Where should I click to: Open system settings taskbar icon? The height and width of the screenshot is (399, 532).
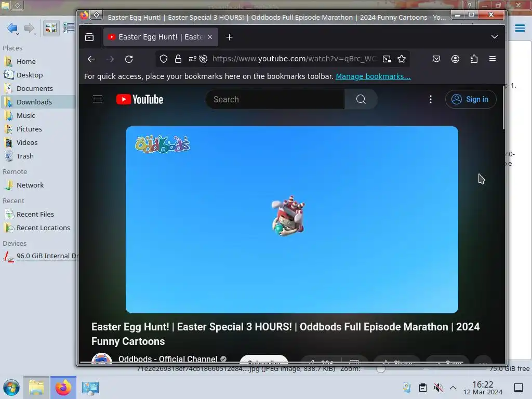tap(90, 388)
